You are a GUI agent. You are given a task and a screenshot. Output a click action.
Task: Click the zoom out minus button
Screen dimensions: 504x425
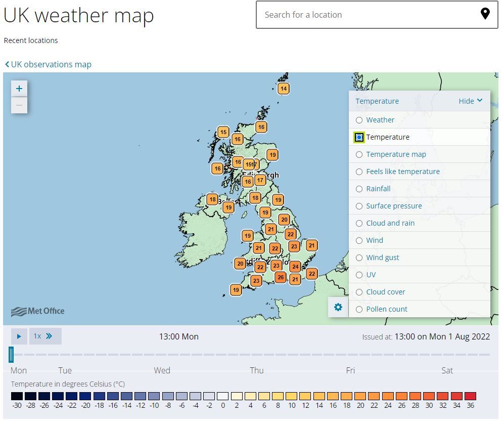coord(19,105)
